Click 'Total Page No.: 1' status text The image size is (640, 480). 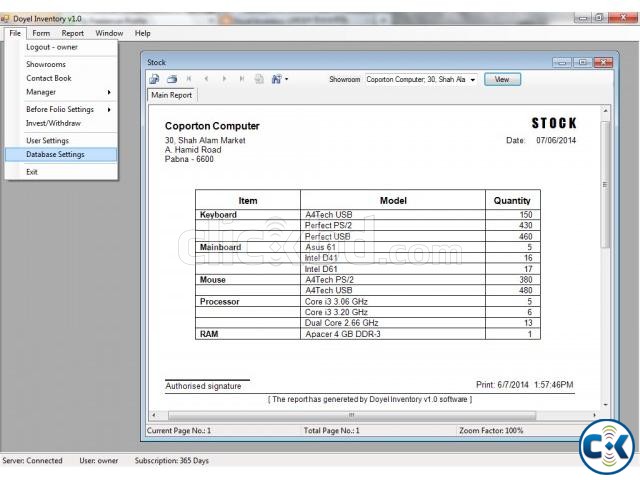pos(331,431)
